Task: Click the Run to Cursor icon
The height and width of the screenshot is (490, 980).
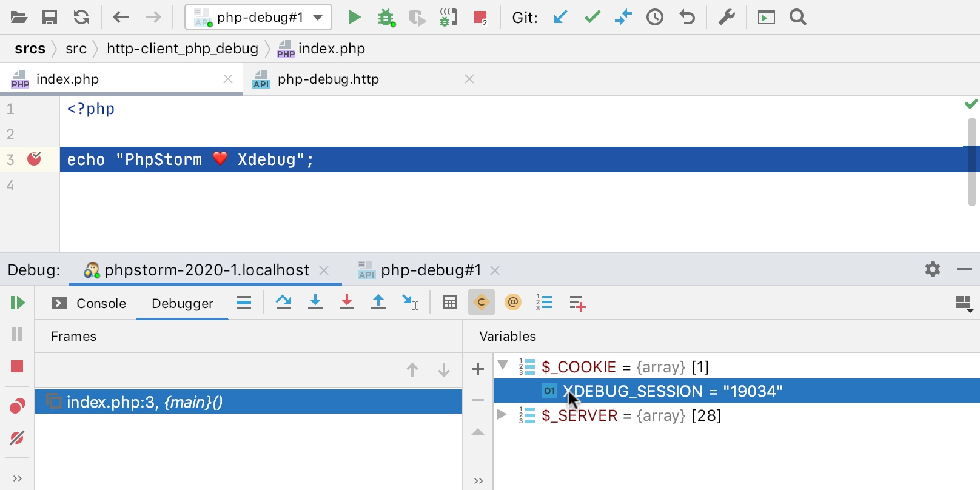Action: pyautogui.click(x=411, y=302)
